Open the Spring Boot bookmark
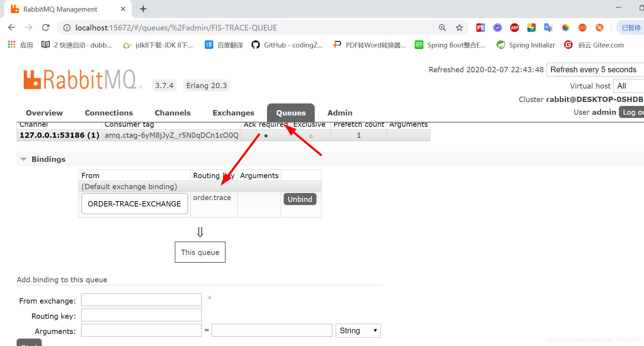Image resolution: width=644 pixels, height=346 pixels. click(450, 45)
